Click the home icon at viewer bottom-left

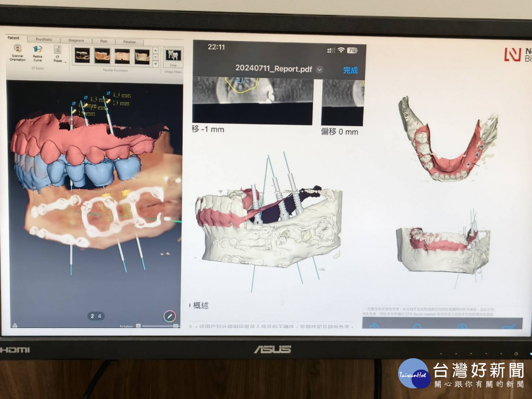[15, 325]
